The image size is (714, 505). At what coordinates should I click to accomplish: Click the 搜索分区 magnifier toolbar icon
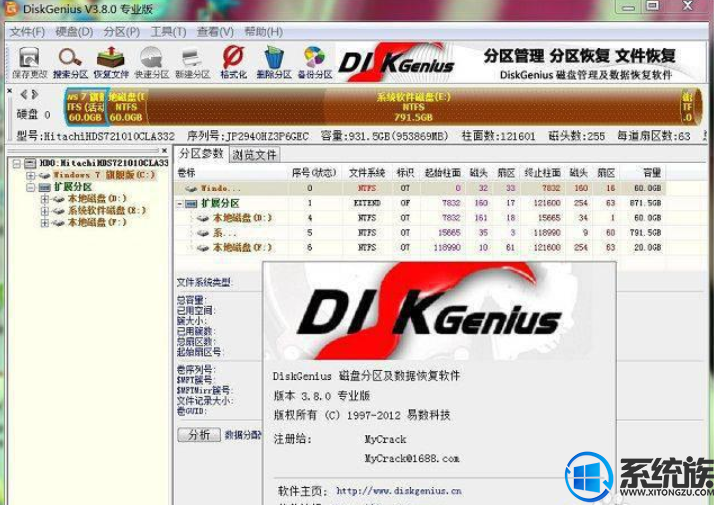70,63
